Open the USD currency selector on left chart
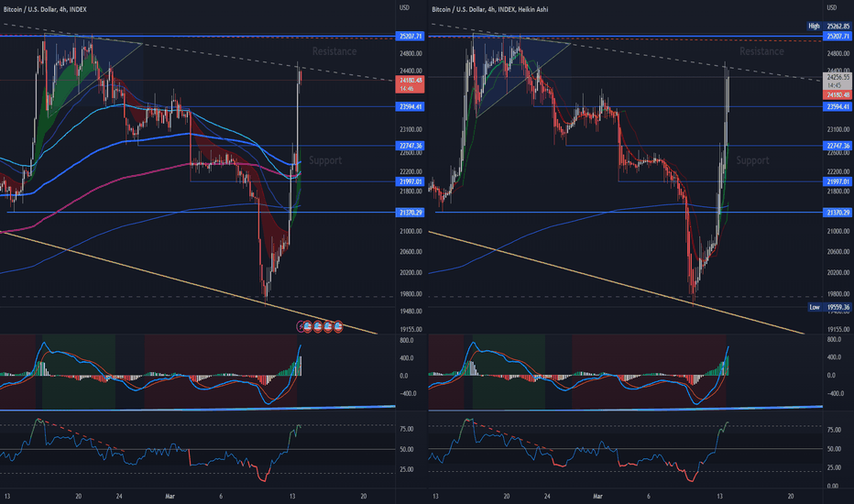The image size is (854, 504). point(405,7)
